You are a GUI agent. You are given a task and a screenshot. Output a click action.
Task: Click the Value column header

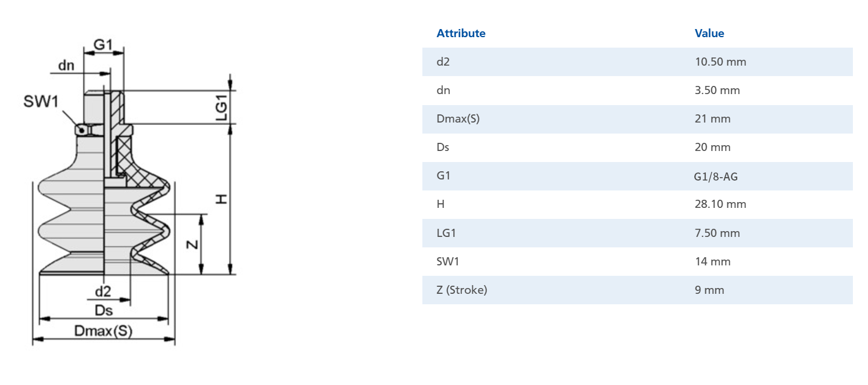click(x=709, y=34)
